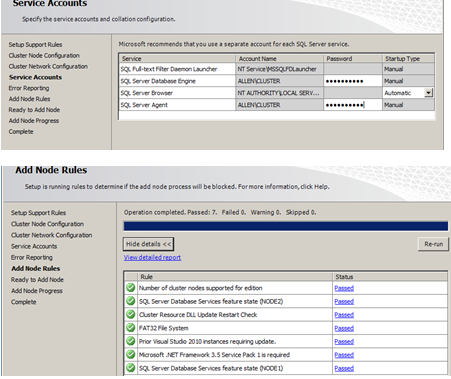Click green check icon for FAT32 File System

point(131,328)
